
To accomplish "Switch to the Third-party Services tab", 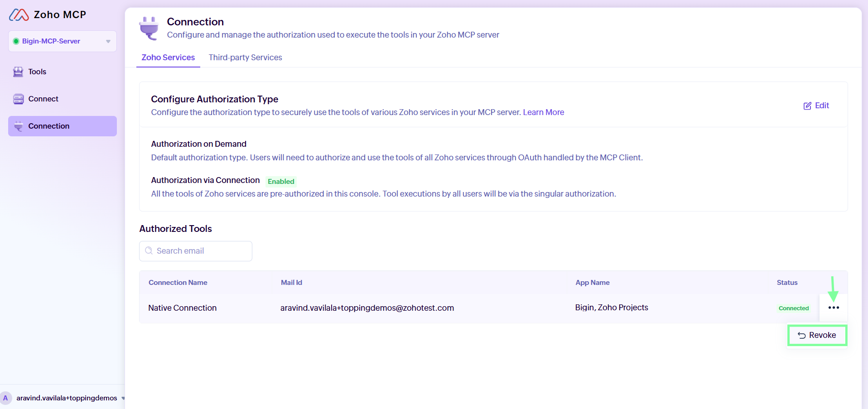I will pyautogui.click(x=245, y=58).
